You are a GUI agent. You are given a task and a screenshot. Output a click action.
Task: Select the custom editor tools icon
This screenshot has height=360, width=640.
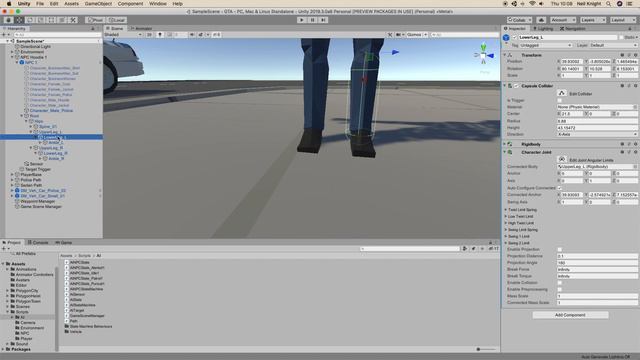(73, 20)
